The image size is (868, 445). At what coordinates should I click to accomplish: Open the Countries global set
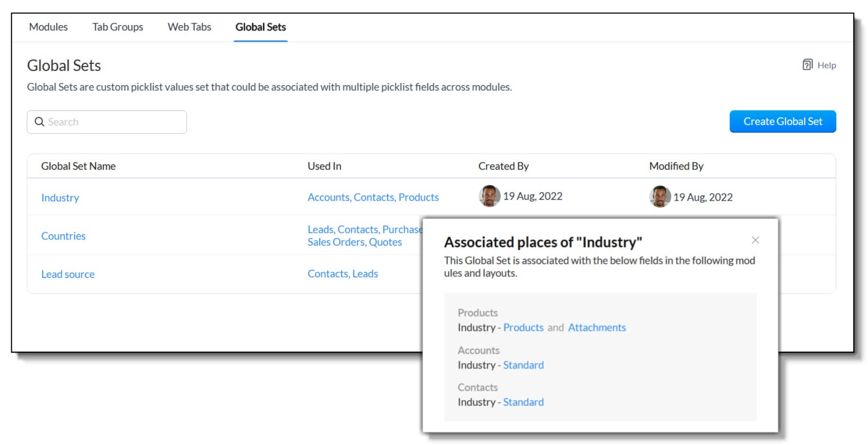[x=63, y=236]
